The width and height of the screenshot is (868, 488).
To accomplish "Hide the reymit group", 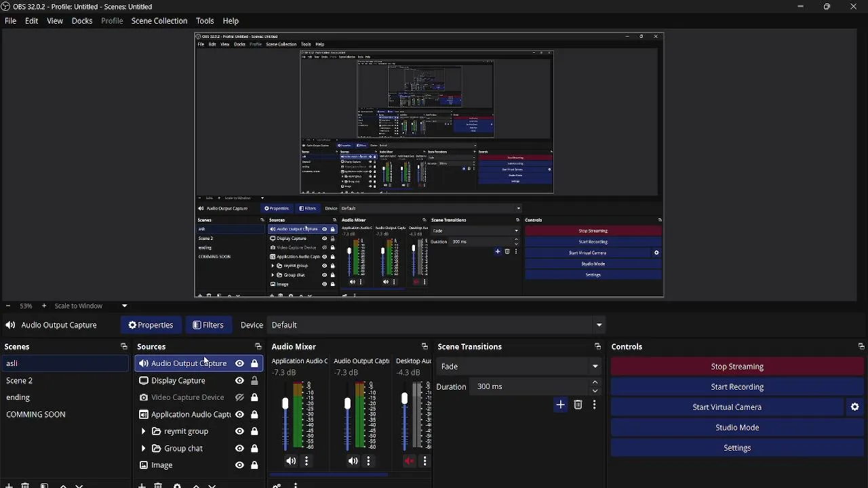I will (239, 431).
